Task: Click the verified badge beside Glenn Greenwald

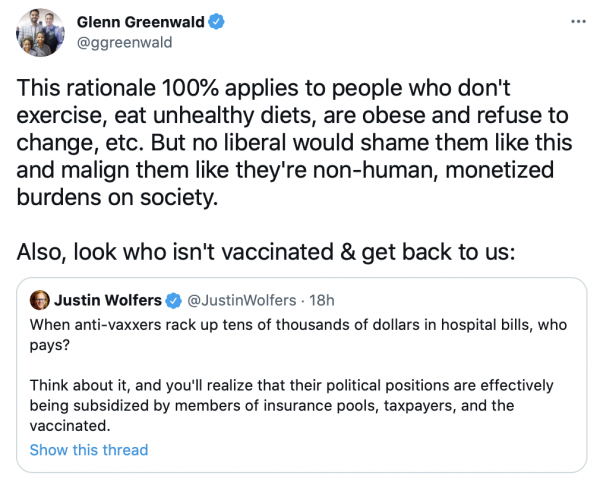Action: coord(215,21)
